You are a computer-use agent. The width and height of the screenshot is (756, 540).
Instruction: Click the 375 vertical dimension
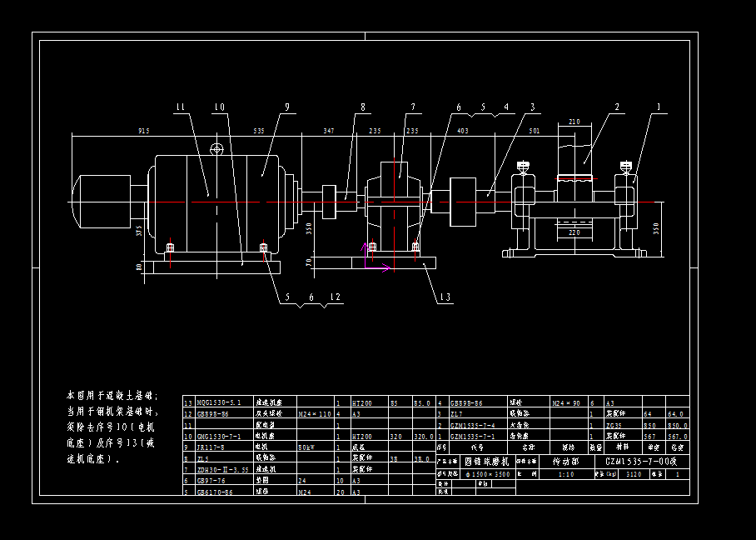tap(139, 230)
